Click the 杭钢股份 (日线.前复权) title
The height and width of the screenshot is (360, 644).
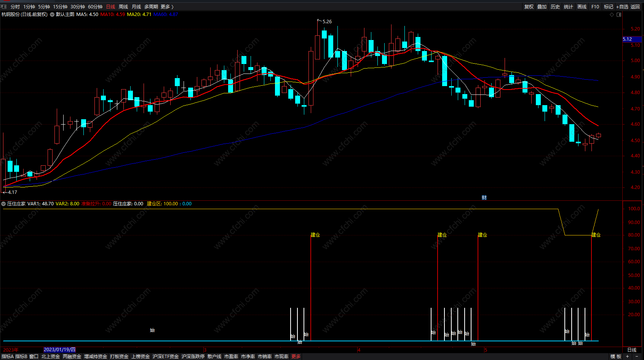point(25,14)
